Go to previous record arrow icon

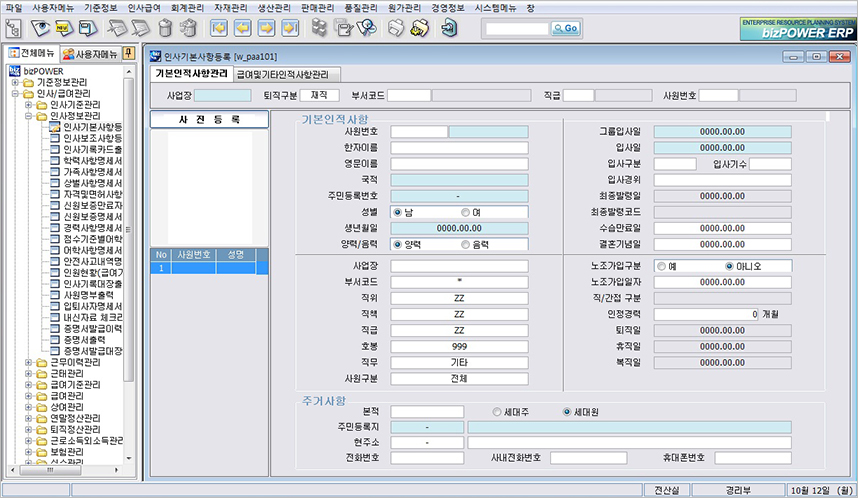pos(242,28)
